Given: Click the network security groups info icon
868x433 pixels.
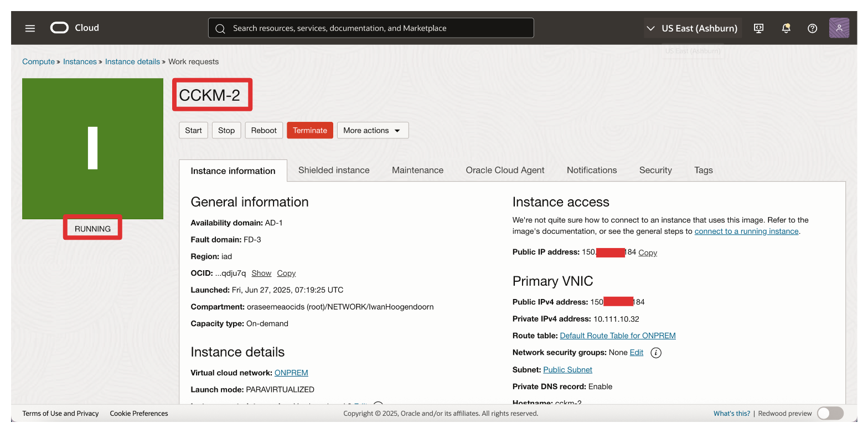Looking at the screenshot, I should tap(656, 353).
